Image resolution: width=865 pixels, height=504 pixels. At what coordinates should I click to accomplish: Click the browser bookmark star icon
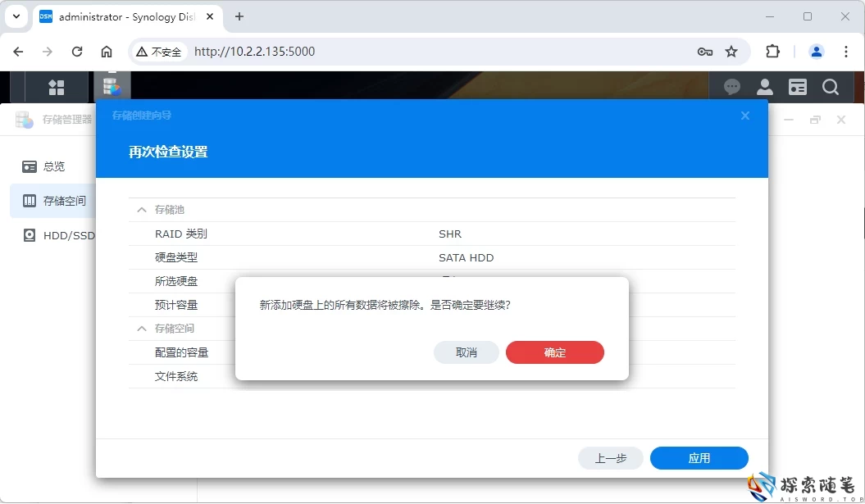pos(731,51)
